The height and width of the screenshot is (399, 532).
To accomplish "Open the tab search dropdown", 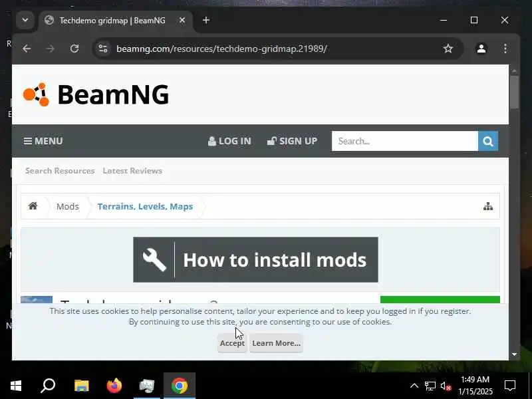I will click(x=25, y=20).
